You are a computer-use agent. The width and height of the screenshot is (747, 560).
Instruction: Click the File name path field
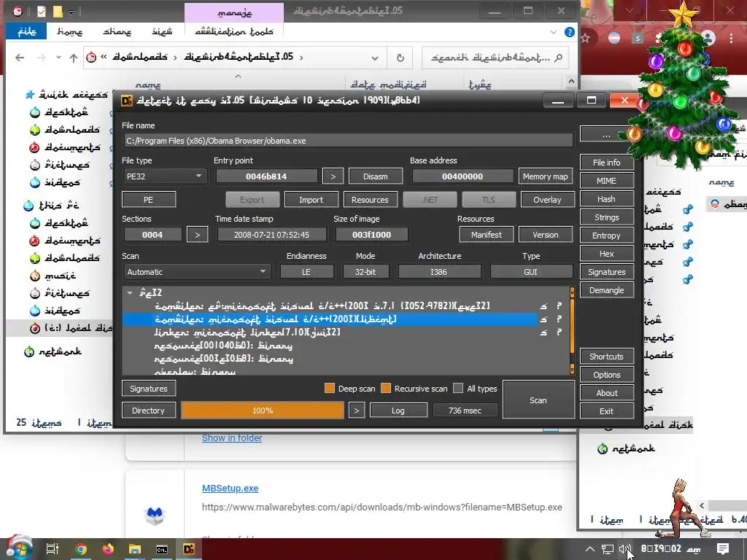click(x=348, y=141)
